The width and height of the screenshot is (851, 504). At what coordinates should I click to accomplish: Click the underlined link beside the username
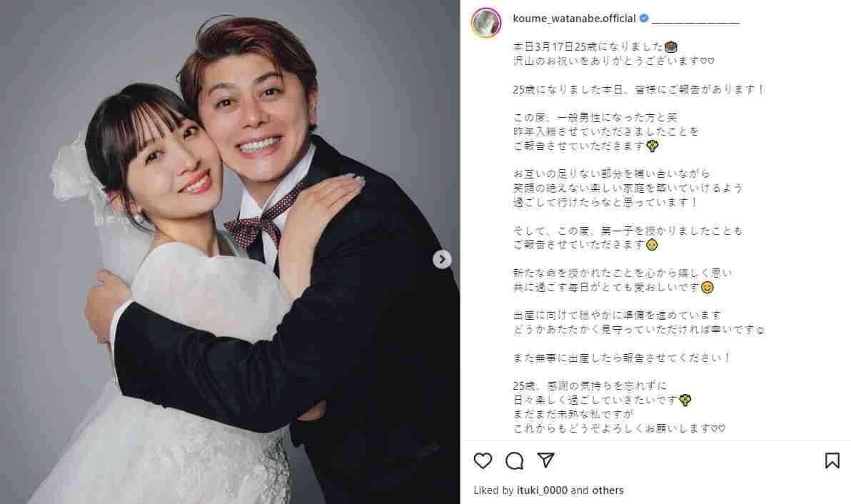pyautogui.click(x=695, y=19)
